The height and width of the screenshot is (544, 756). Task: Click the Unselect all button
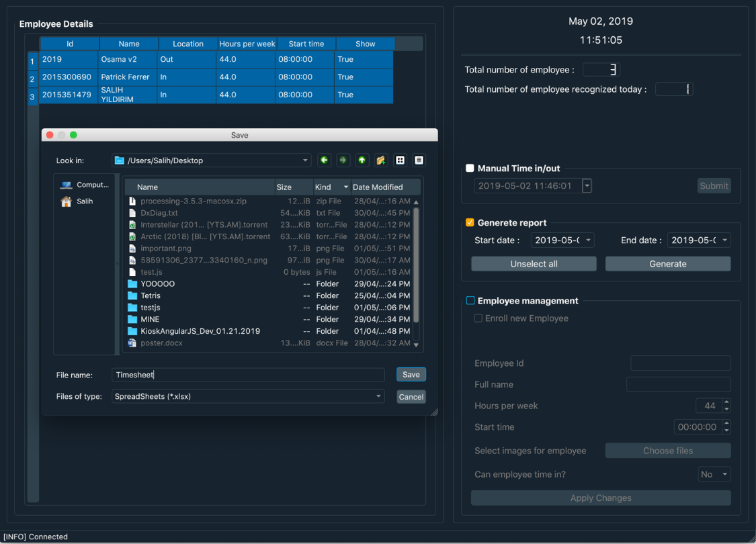[534, 264]
